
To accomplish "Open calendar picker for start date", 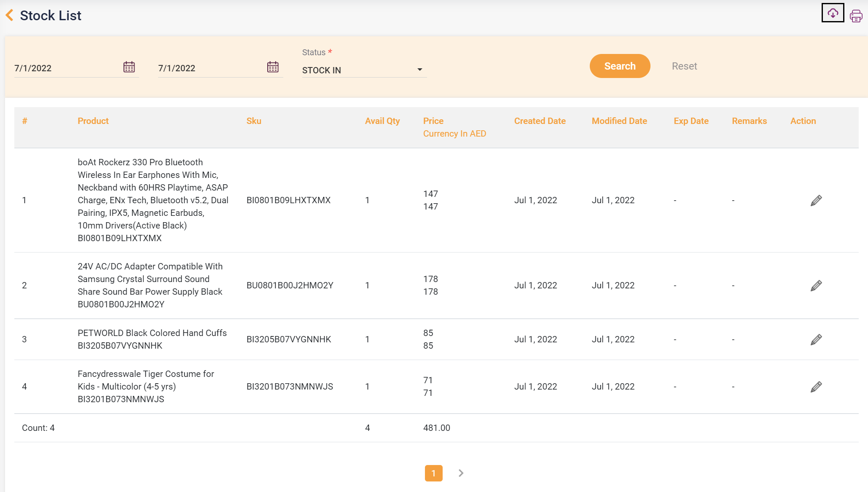I will 129,67.
